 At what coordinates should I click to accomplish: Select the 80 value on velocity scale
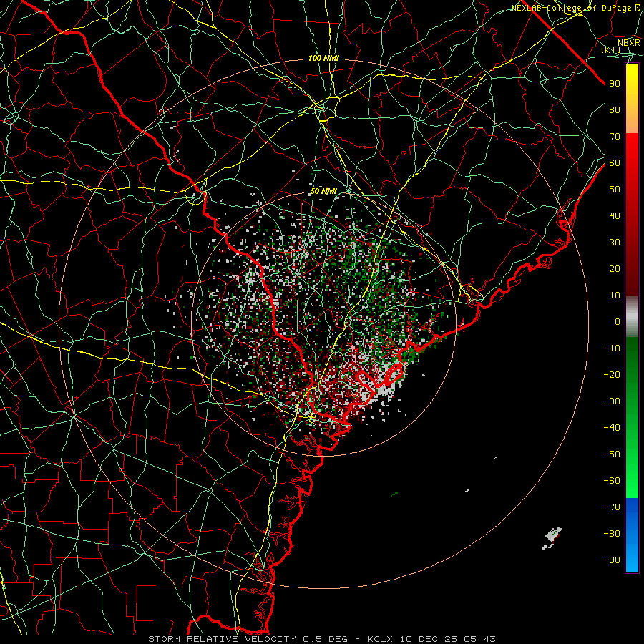tap(615, 109)
